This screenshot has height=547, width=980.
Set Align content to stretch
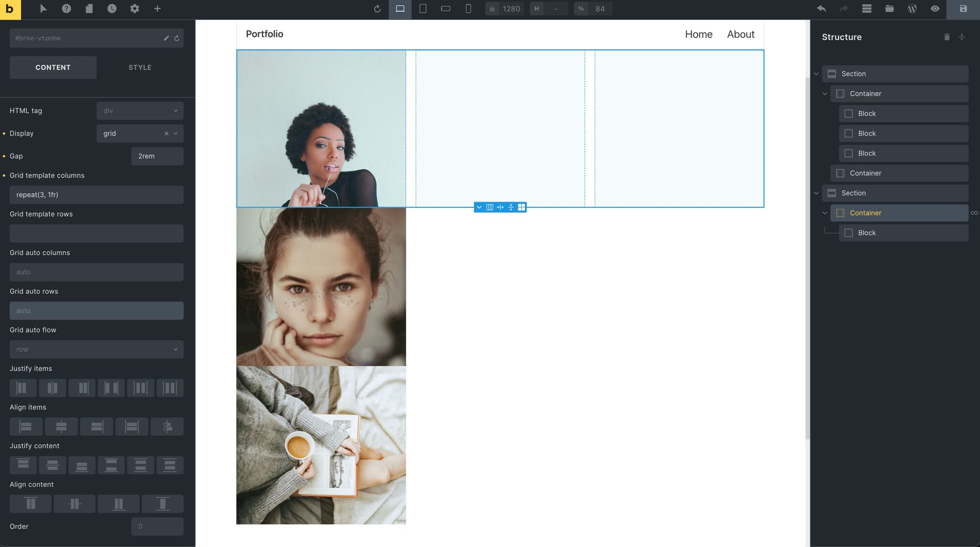pos(162,504)
